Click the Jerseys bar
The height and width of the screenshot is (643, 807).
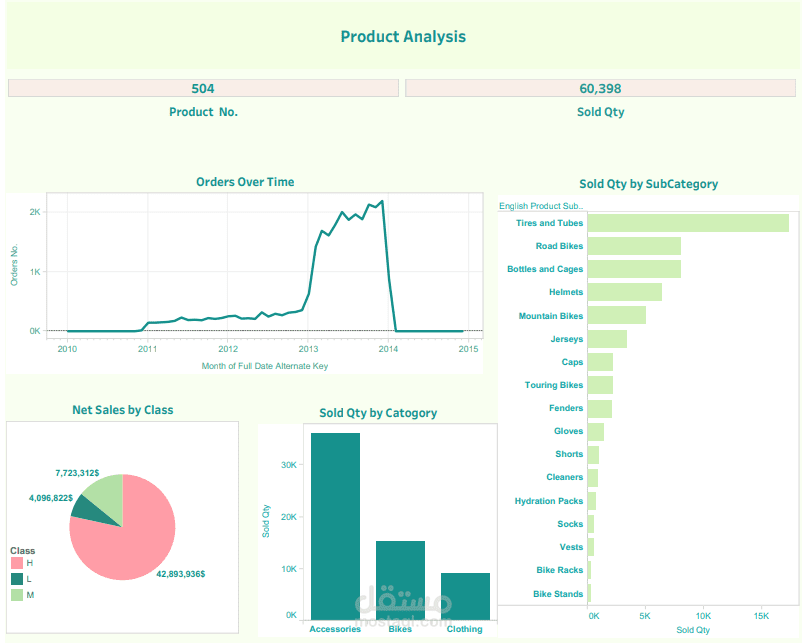[x=607, y=339]
